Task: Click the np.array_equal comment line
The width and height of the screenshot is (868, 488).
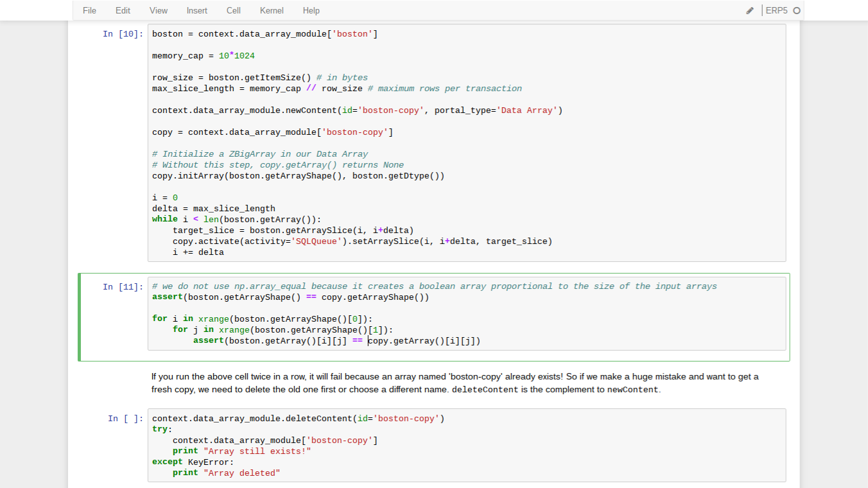Action: [435, 286]
